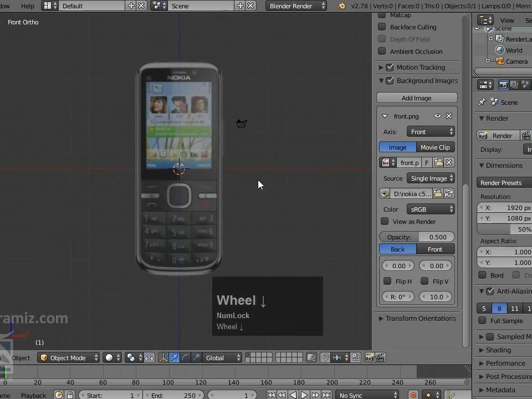The height and width of the screenshot is (399, 532).
Task: Uncheck the Background Images checkbox
Action: (x=390, y=81)
